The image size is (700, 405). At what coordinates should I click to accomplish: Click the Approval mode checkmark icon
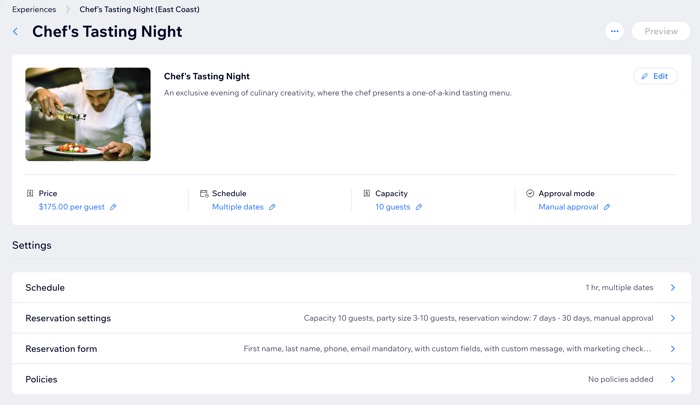[530, 193]
